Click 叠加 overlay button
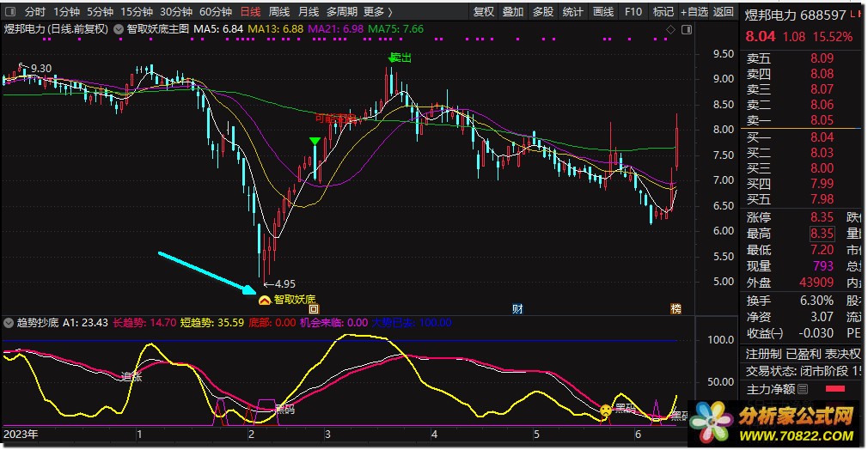The width and height of the screenshot is (868, 450). (x=512, y=12)
